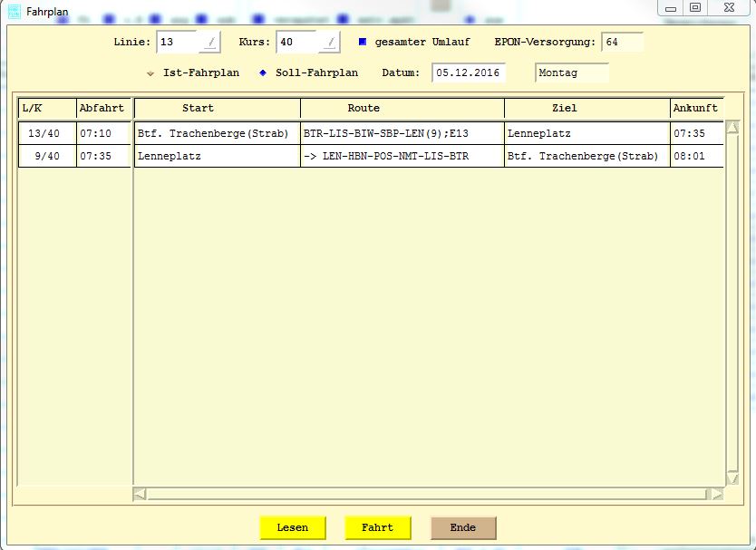Select the Soll-Fahrplan radio option

pos(263,72)
